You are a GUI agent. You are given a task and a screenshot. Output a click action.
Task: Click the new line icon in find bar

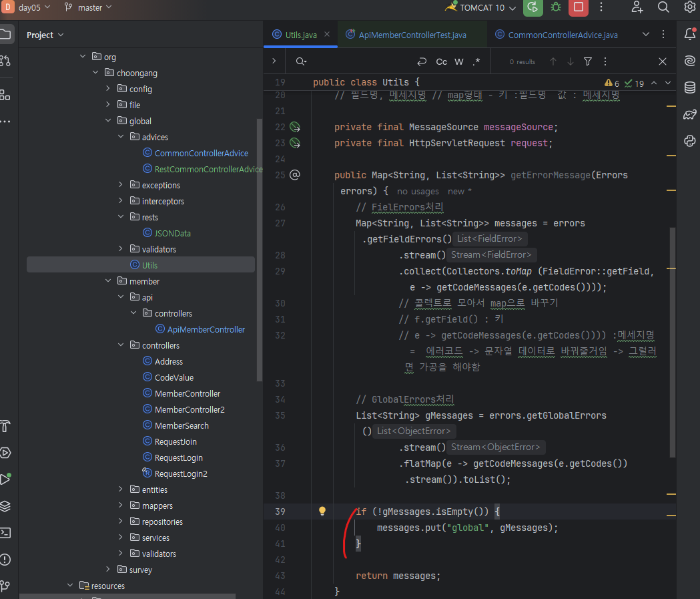click(422, 61)
